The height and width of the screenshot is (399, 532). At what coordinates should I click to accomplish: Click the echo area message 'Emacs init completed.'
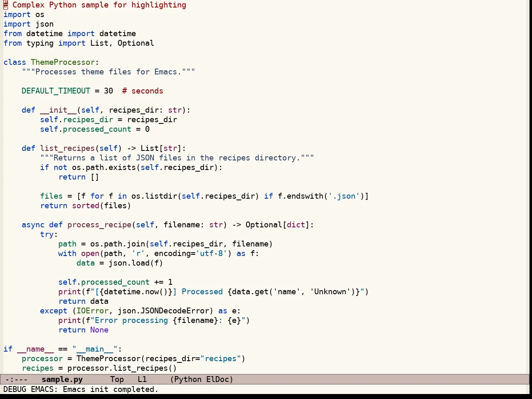click(x=111, y=389)
